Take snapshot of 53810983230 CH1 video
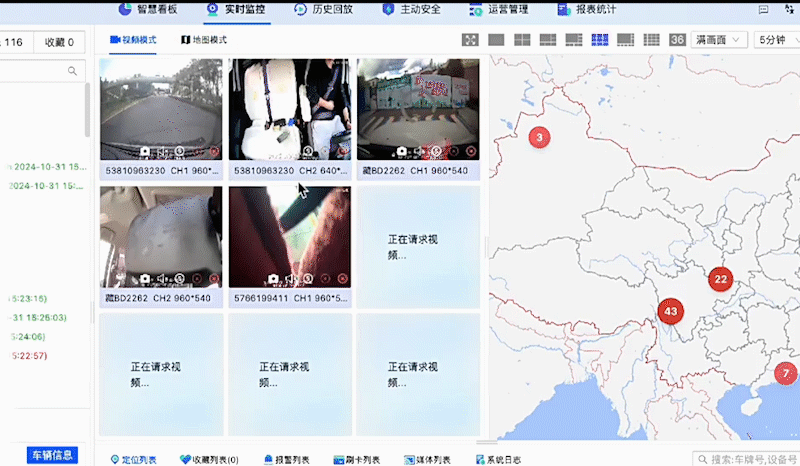The height and width of the screenshot is (466, 800). (x=145, y=152)
